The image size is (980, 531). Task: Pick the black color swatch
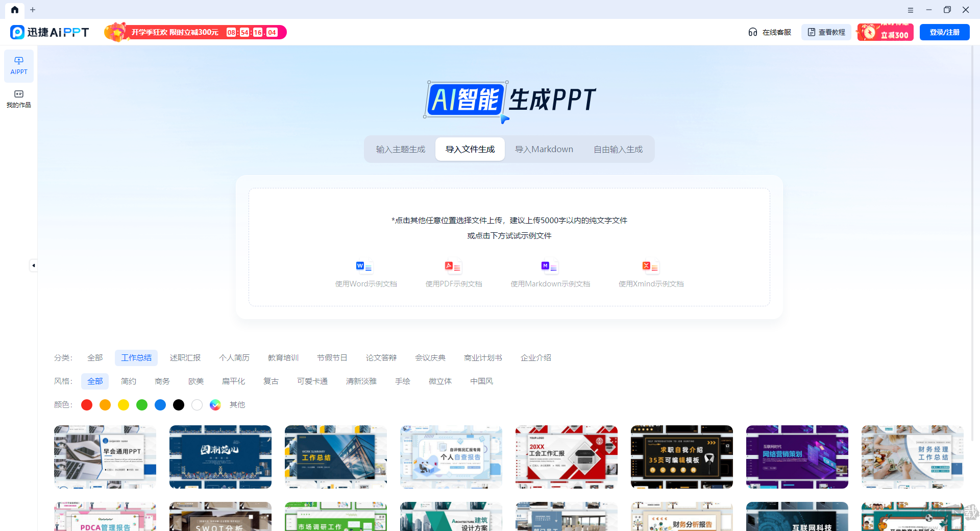point(179,405)
